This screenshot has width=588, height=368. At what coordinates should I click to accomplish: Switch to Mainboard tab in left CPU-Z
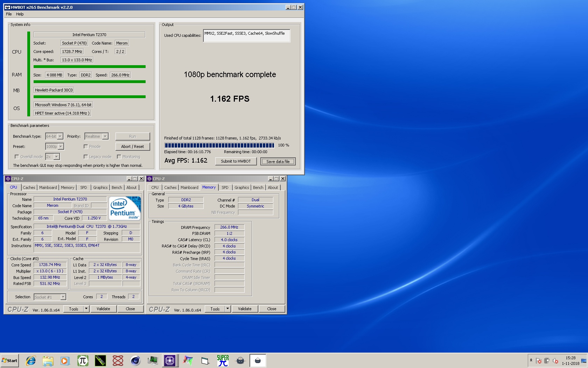pos(48,188)
